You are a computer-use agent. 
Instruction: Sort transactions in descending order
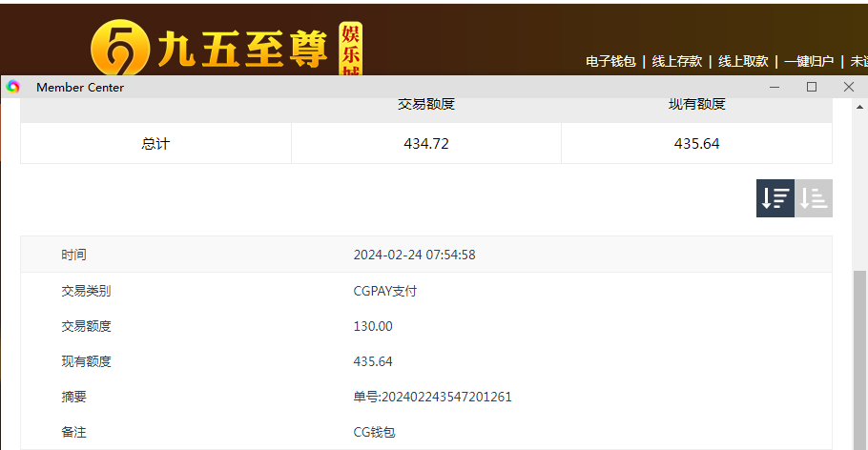point(775,198)
